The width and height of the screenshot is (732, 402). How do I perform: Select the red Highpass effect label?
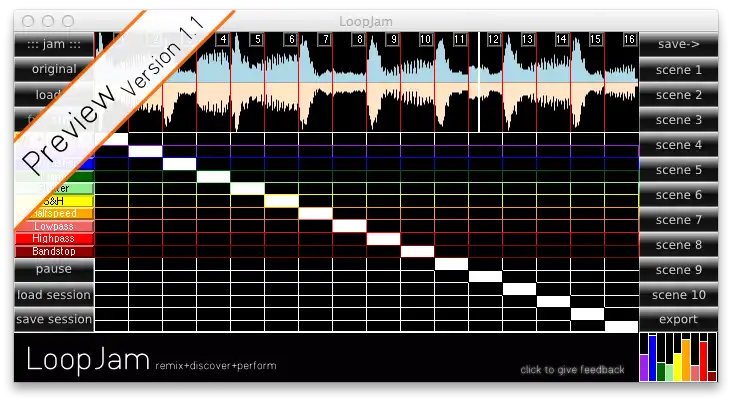(54, 239)
